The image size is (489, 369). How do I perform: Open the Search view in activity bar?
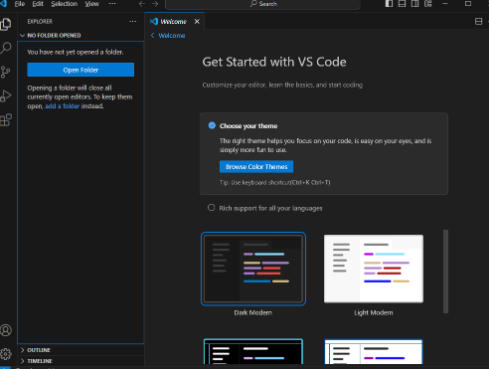[6, 48]
